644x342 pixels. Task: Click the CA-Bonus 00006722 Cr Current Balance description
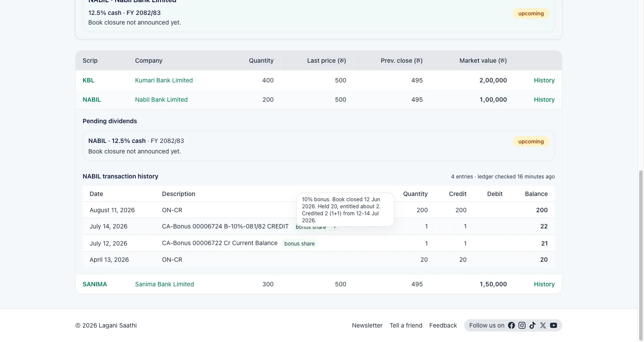point(220,243)
